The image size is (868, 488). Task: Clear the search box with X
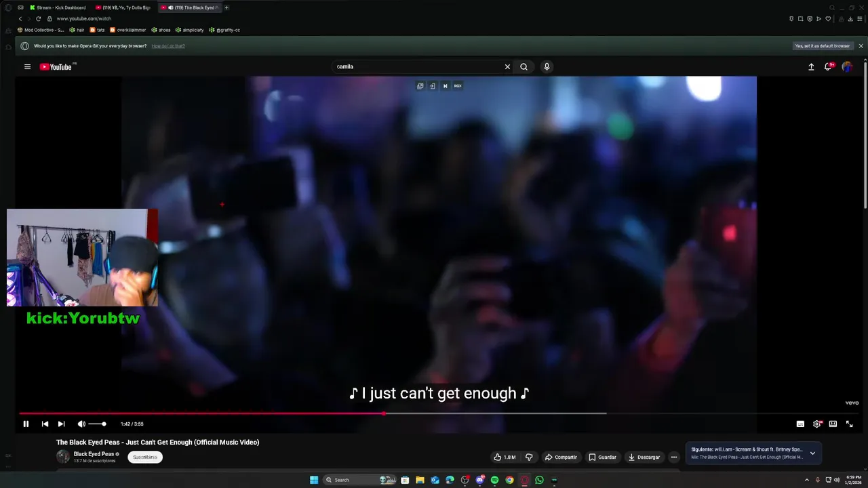507,66
